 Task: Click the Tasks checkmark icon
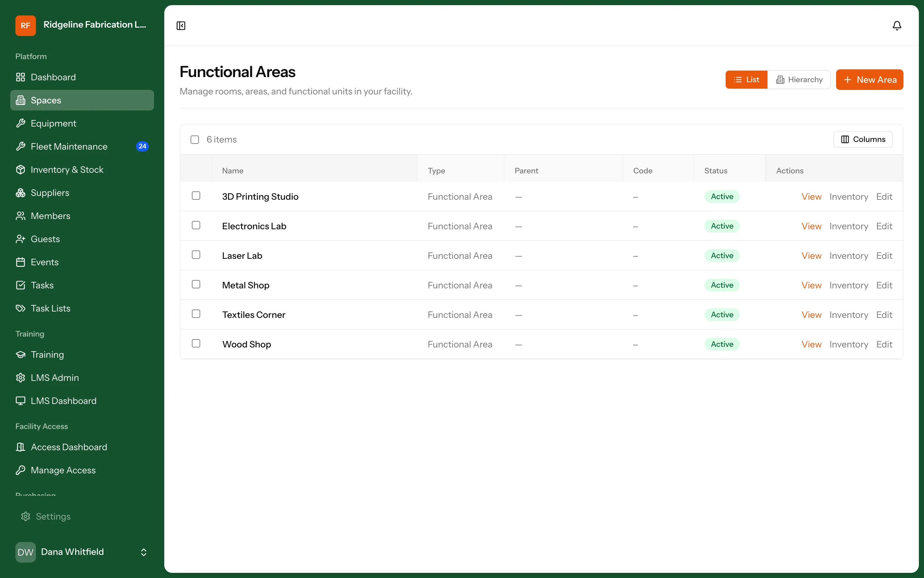coord(21,285)
